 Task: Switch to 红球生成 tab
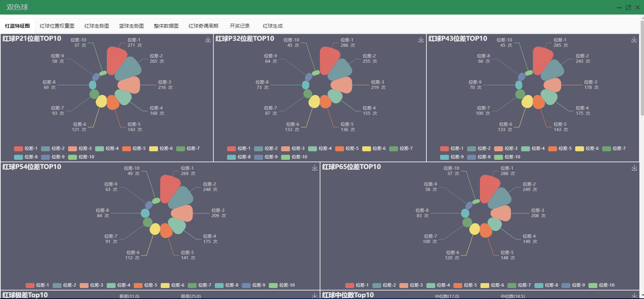pos(273,26)
